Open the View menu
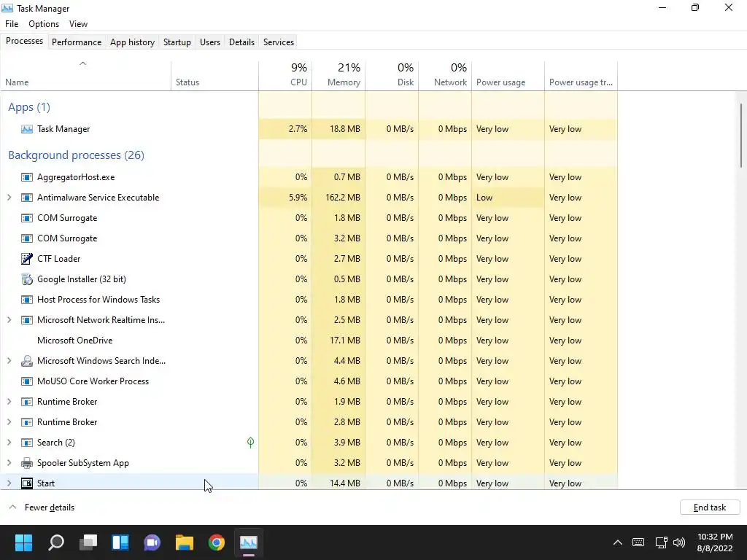This screenshot has height=560, width=747. [78, 24]
